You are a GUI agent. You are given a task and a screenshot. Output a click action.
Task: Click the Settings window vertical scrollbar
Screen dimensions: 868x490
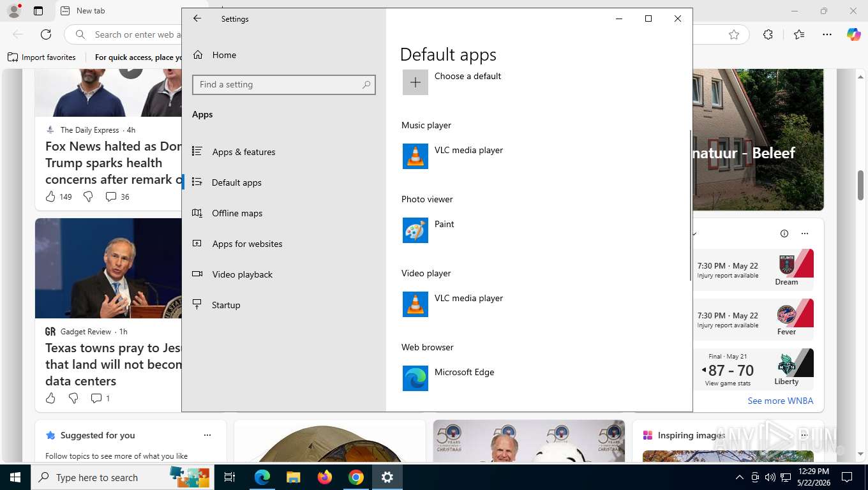[x=690, y=205]
